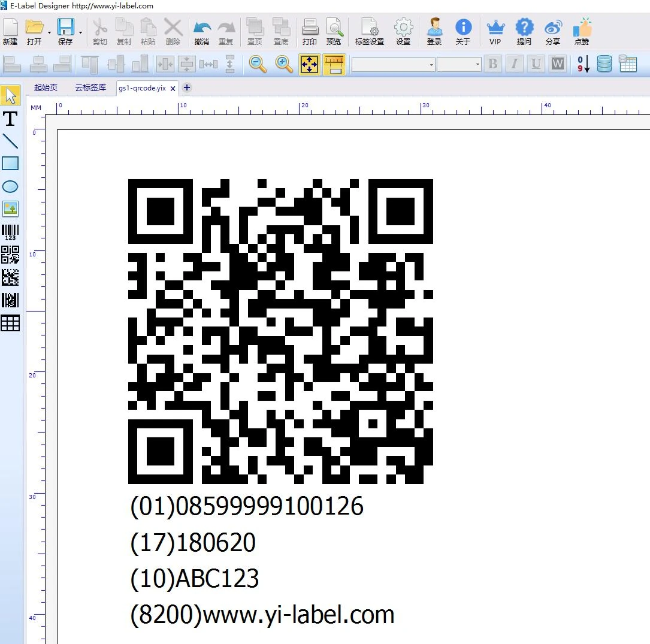Screen dimensions: 650x644
Task: Select the Data Matrix code tool
Action: 10,277
